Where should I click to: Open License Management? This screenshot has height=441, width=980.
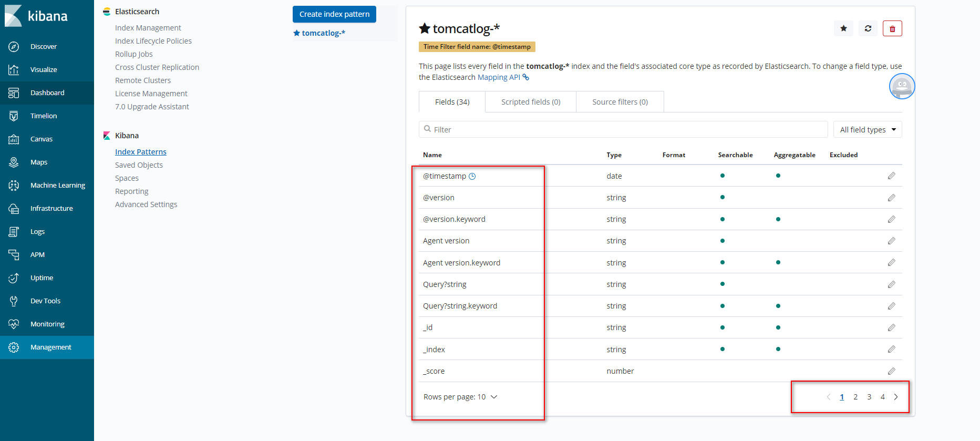[x=151, y=94]
